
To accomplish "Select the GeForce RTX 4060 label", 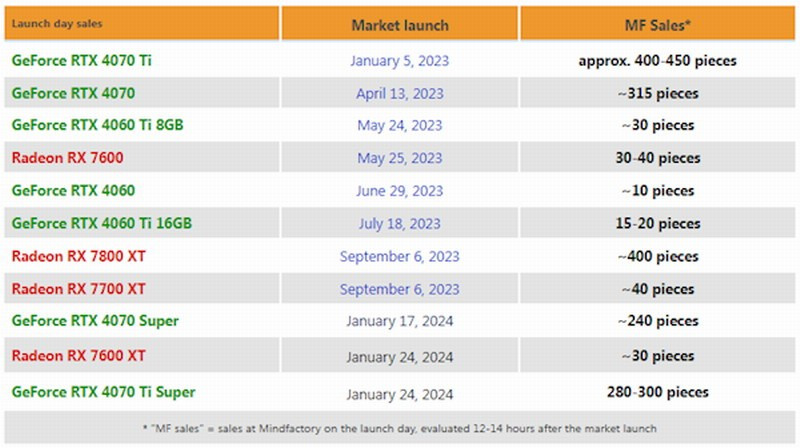I will (x=73, y=190).
